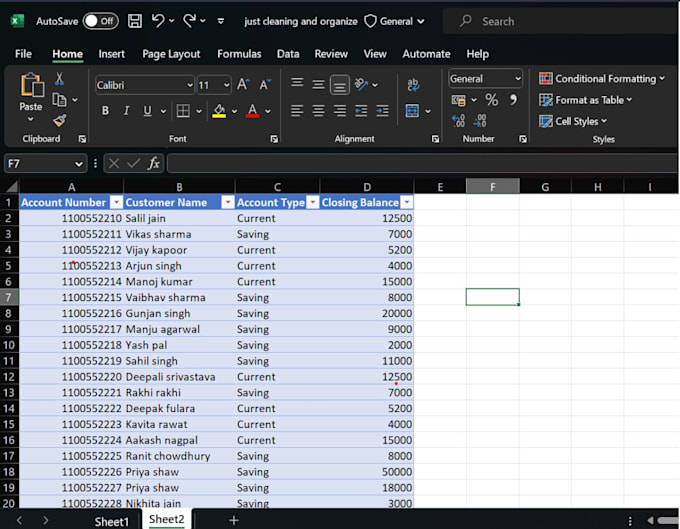The height and width of the screenshot is (529, 680).
Task: Click the Align Left icon
Action: tap(297, 111)
